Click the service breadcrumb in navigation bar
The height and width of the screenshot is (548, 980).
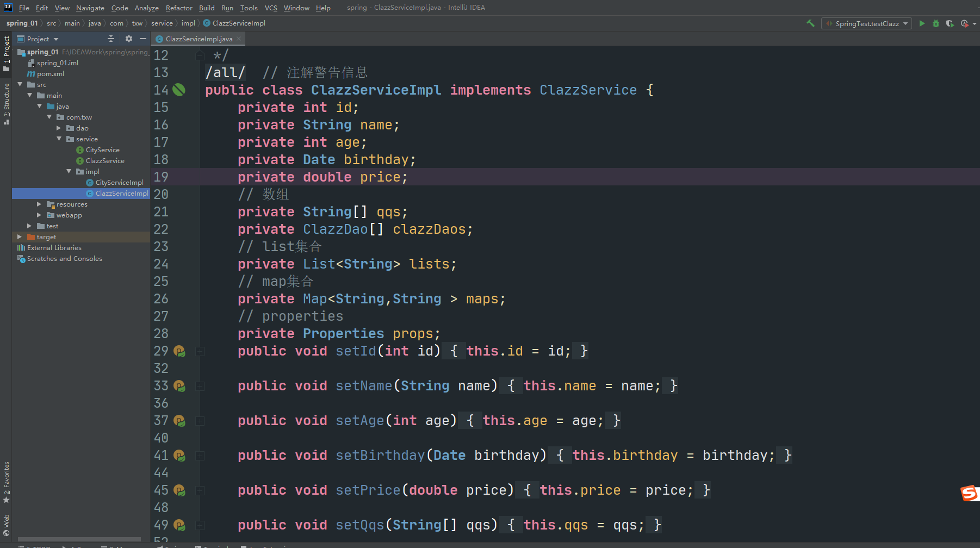tap(162, 23)
